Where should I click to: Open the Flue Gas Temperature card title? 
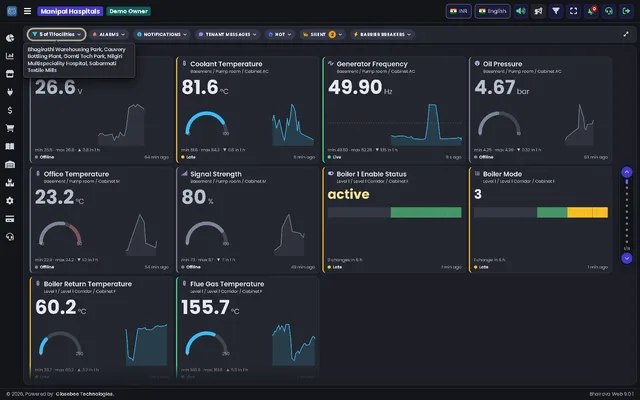[x=227, y=284]
